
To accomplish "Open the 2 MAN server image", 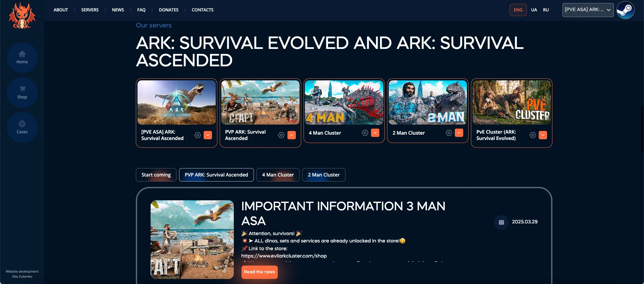I will [428, 102].
